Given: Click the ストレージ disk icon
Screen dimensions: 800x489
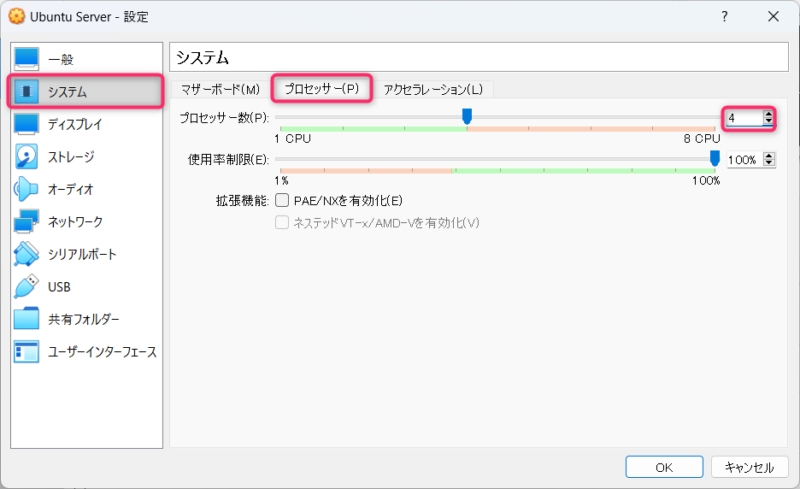Looking at the screenshot, I should tap(27, 157).
